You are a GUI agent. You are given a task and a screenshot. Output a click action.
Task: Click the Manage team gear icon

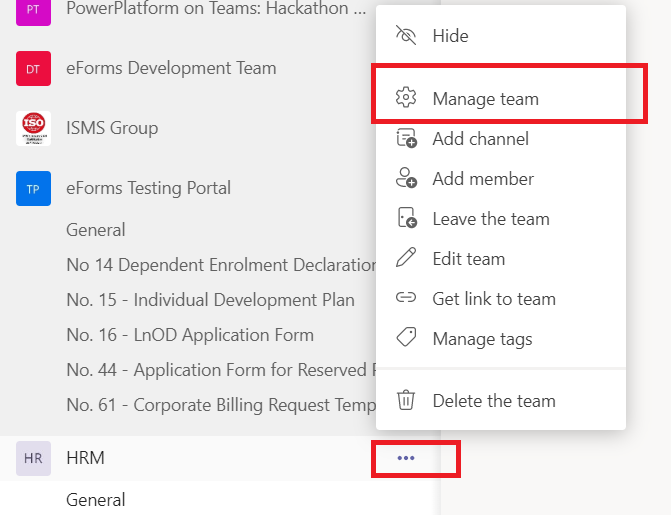click(406, 98)
